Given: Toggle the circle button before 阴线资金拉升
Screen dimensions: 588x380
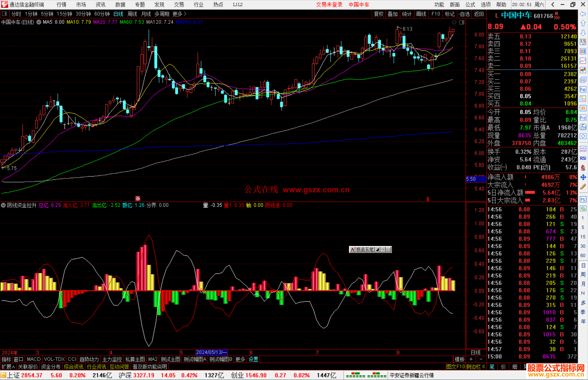Looking at the screenshot, I should point(3,205).
